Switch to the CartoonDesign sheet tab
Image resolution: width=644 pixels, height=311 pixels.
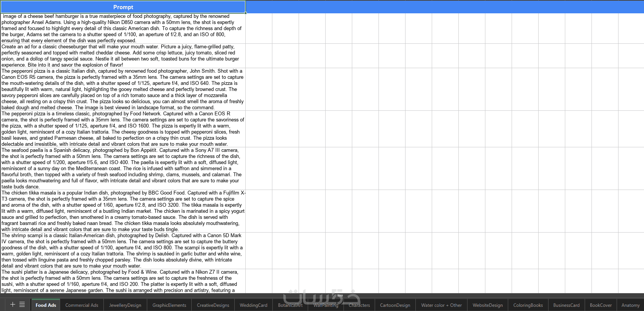[395, 305]
